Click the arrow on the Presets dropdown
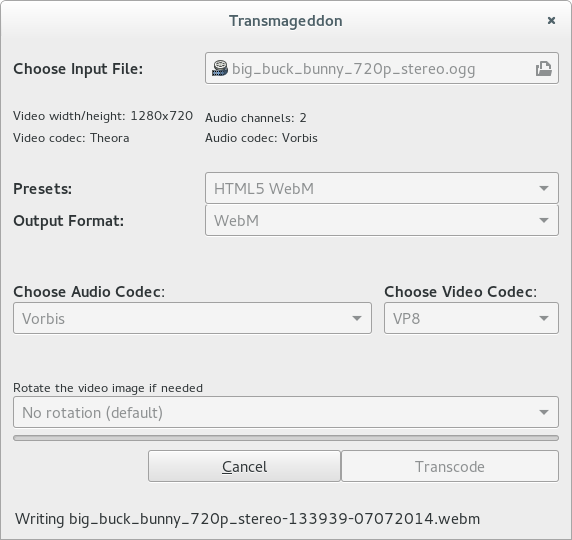This screenshot has width=572, height=540. click(x=544, y=188)
